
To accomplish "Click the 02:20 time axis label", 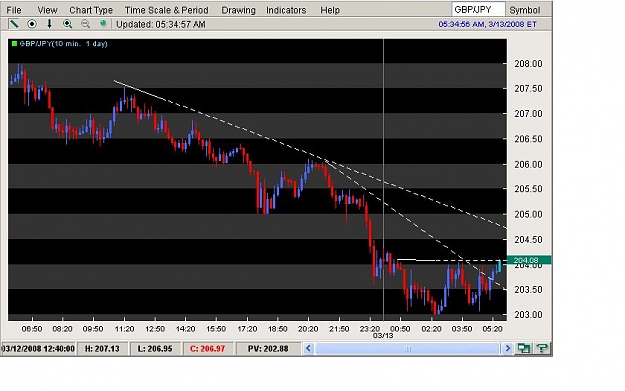I will [x=432, y=329].
